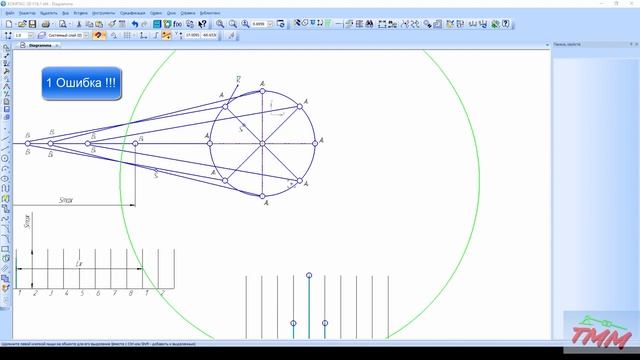The width and height of the screenshot is (640, 360).
Task: Open the Редактор menu
Action: 27,13
